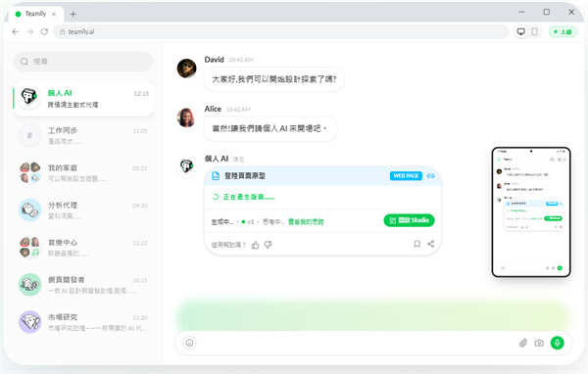Click the 個人 AI avatar in chat
Viewport: 588px width, 374px height.
pyautogui.click(x=186, y=165)
